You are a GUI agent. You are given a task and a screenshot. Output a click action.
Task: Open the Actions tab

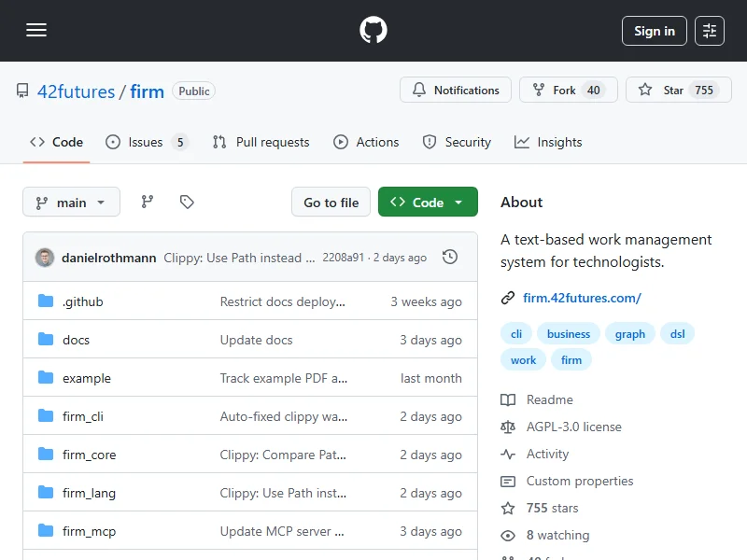coord(367,142)
